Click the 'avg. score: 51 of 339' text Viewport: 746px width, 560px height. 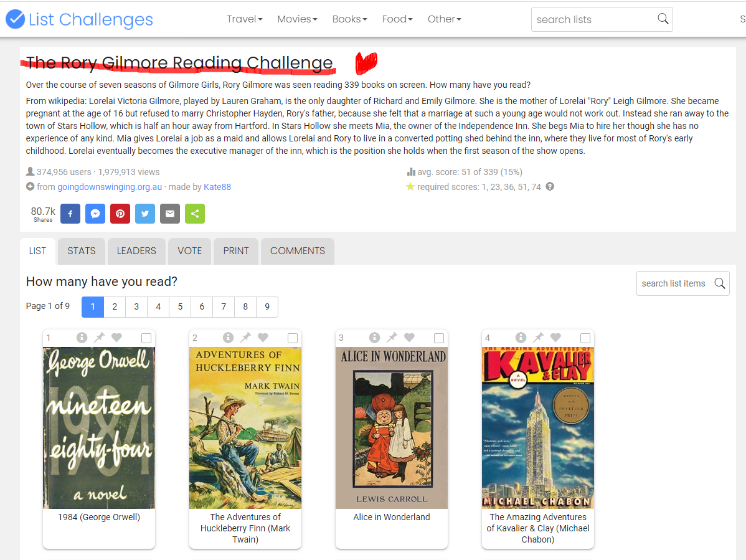click(470, 172)
